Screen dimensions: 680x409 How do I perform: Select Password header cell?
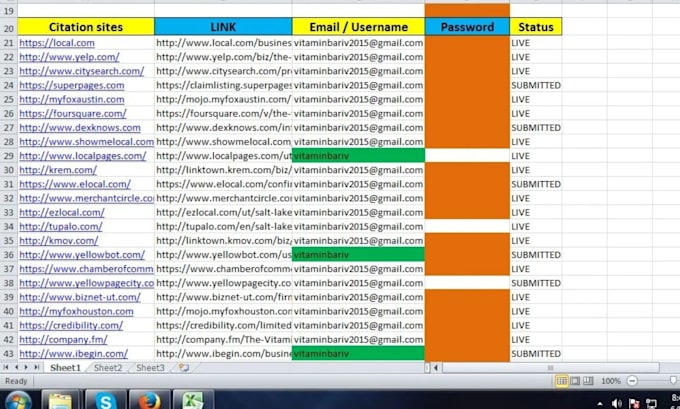[467, 27]
